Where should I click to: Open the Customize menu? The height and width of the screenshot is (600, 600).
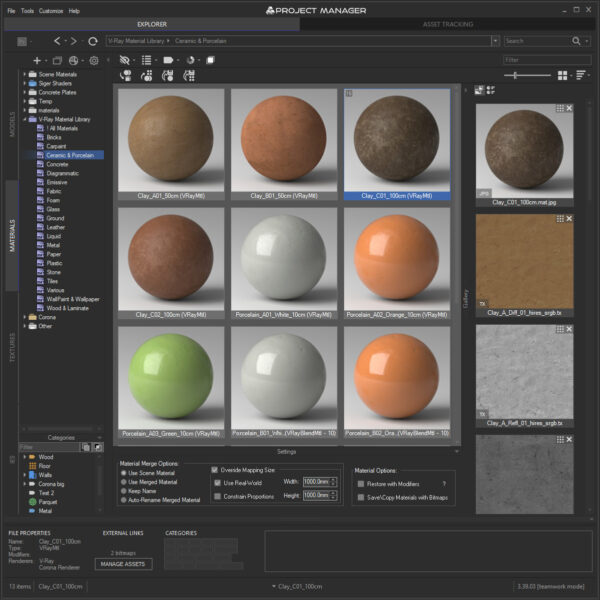click(x=51, y=11)
